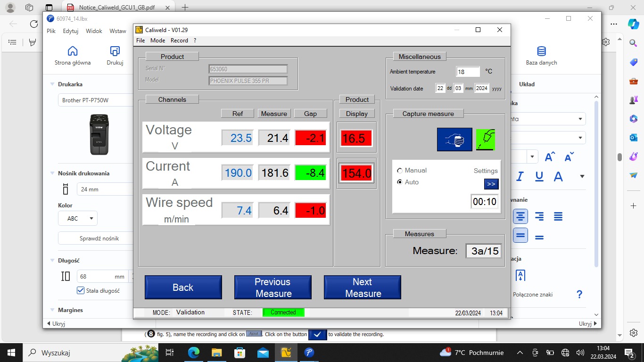Select the Manual capture radio button
The width and height of the screenshot is (644, 362).
coord(400,171)
